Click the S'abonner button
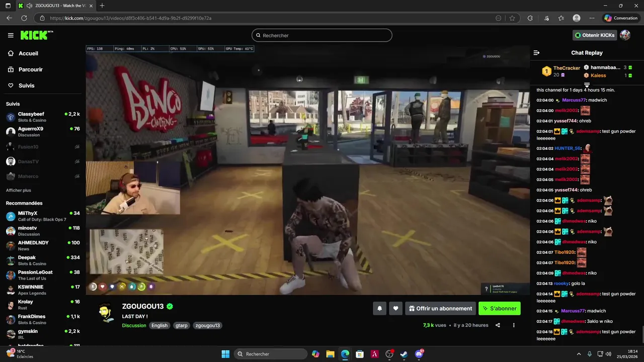 click(500, 308)
